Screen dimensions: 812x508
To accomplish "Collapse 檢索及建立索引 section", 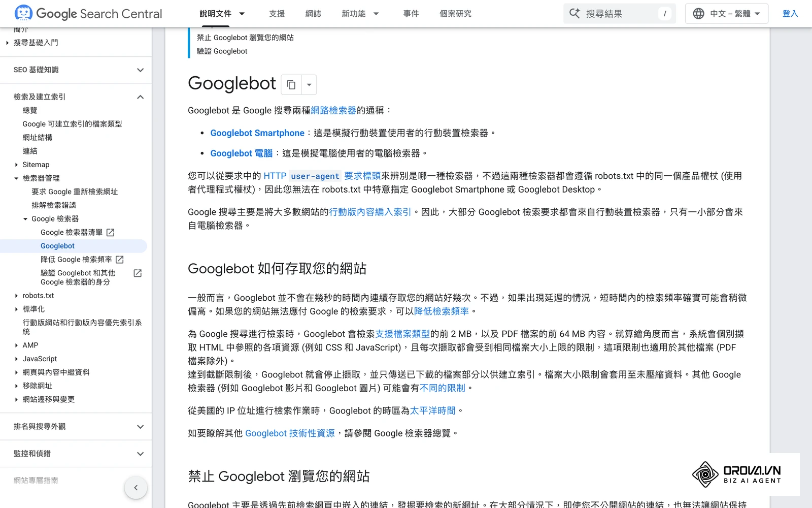I will point(141,97).
